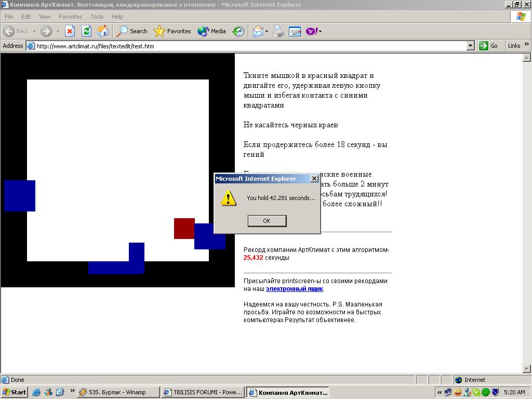Expand the address bar dropdown arrow
Screen dimensions: 532x399
470,46
